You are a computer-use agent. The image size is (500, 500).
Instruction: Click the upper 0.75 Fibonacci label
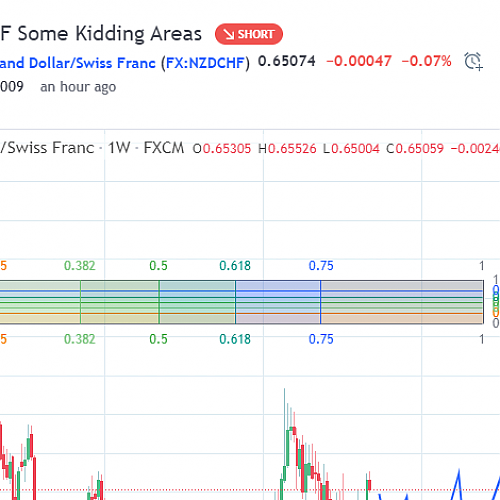[321, 266]
